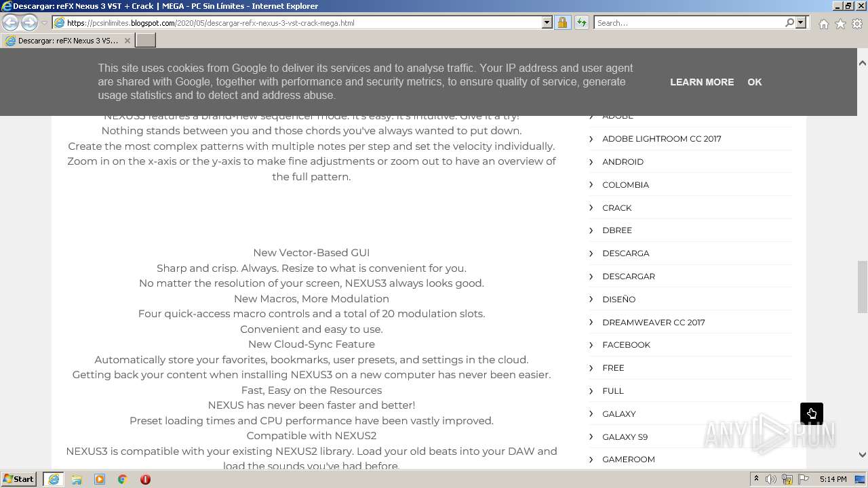This screenshot has width=868, height=488.
Task: Open the COLOMBIA label link
Action: (625, 185)
